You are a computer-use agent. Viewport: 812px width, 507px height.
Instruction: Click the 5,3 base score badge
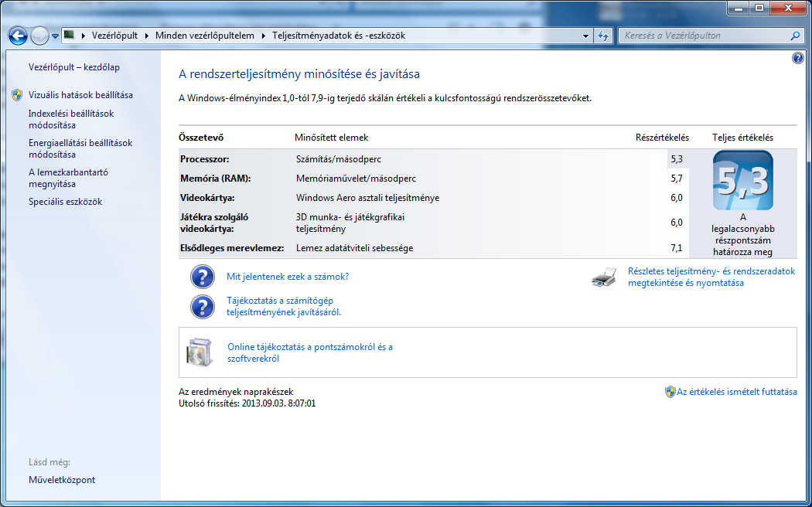tap(742, 180)
